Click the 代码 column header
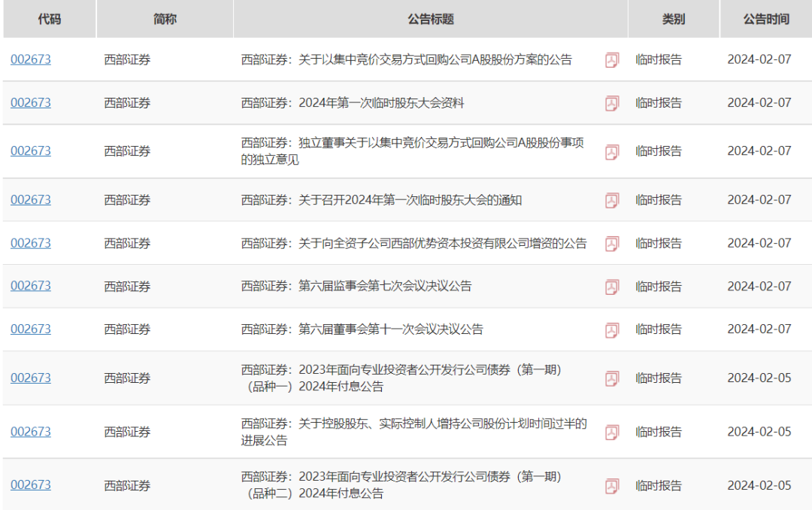 coord(50,20)
